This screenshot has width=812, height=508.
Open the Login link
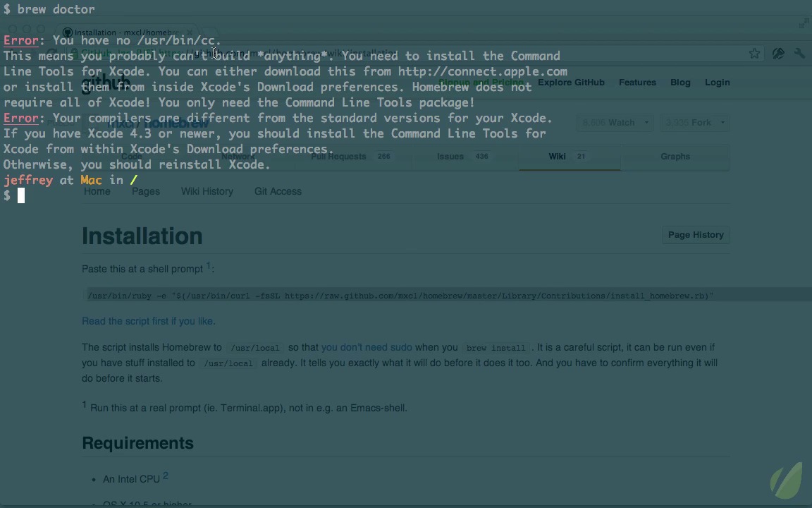717,82
